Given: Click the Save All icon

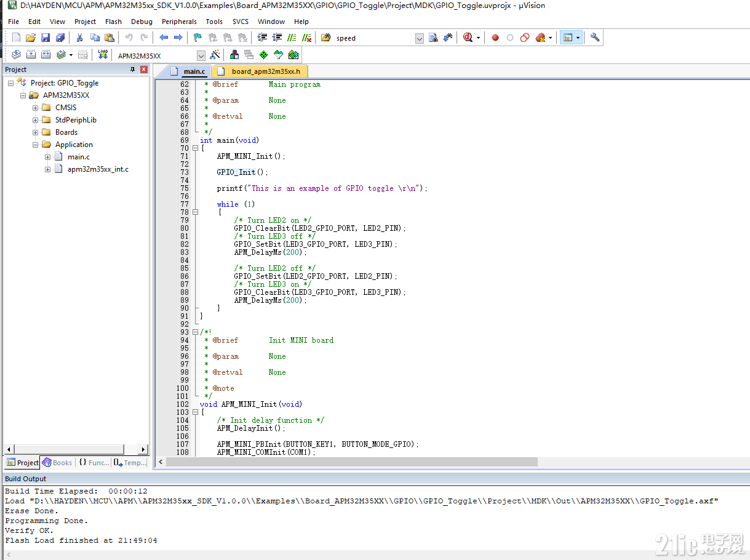Looking at the screenshot, I should tap(60, 38).
